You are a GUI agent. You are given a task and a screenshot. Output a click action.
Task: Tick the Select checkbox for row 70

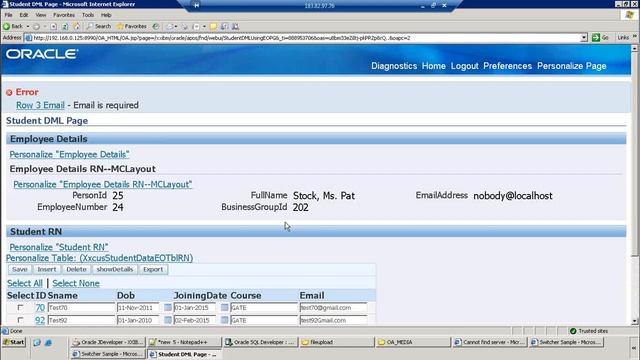click(x=20, y=307)
